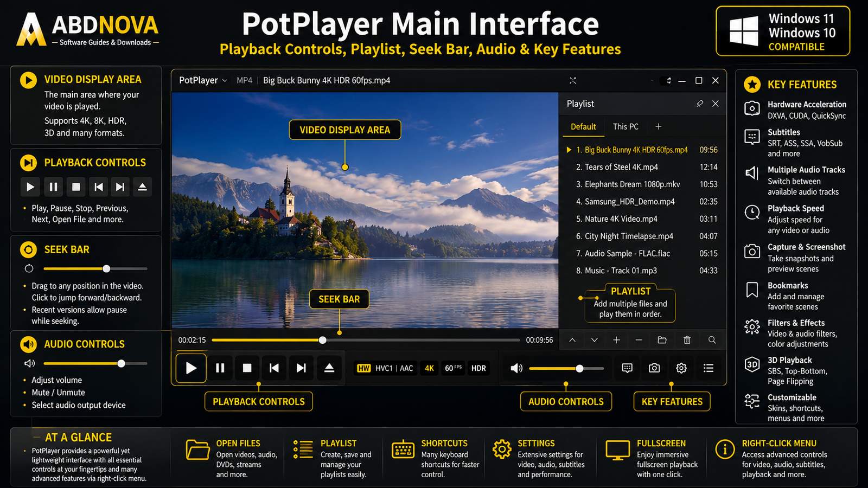
Task: Click the HDR badge in the player bar
Action: 478,368
